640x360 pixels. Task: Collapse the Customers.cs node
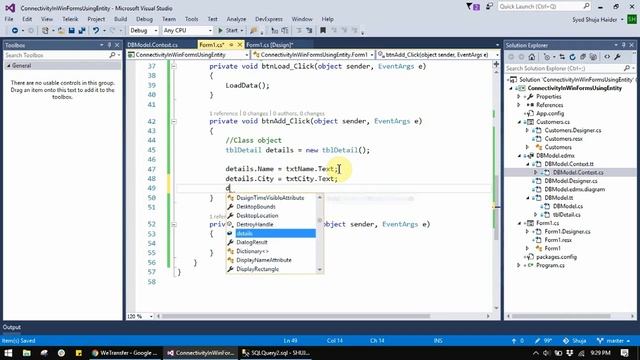pyautogui.click(x=520, y=122)
